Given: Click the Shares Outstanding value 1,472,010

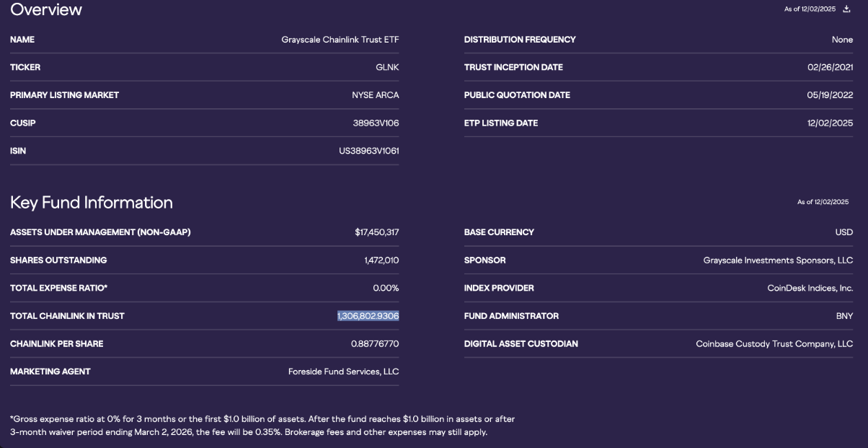Looking at the screenshot, I should (x=381, y=260).
